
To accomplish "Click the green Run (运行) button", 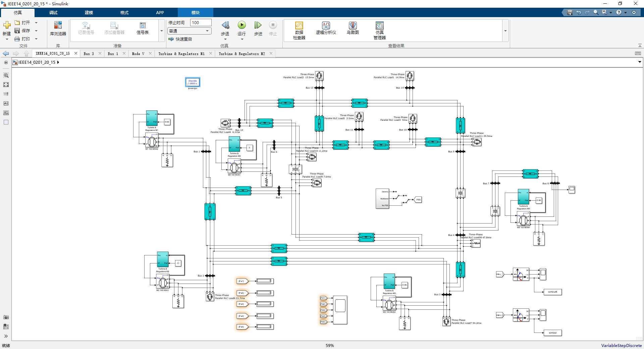I will [x=241, y=25].
